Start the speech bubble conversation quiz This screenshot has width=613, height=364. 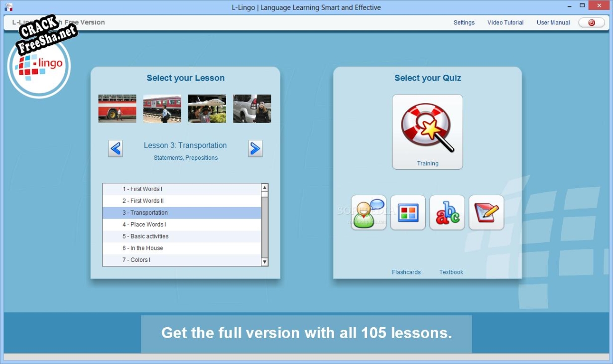pos(368,213)
